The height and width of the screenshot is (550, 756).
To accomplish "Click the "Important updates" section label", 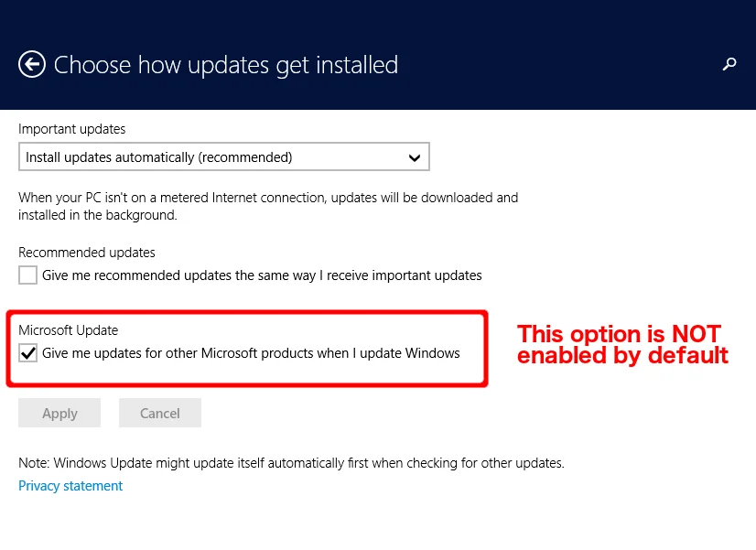I will point(72,129).
